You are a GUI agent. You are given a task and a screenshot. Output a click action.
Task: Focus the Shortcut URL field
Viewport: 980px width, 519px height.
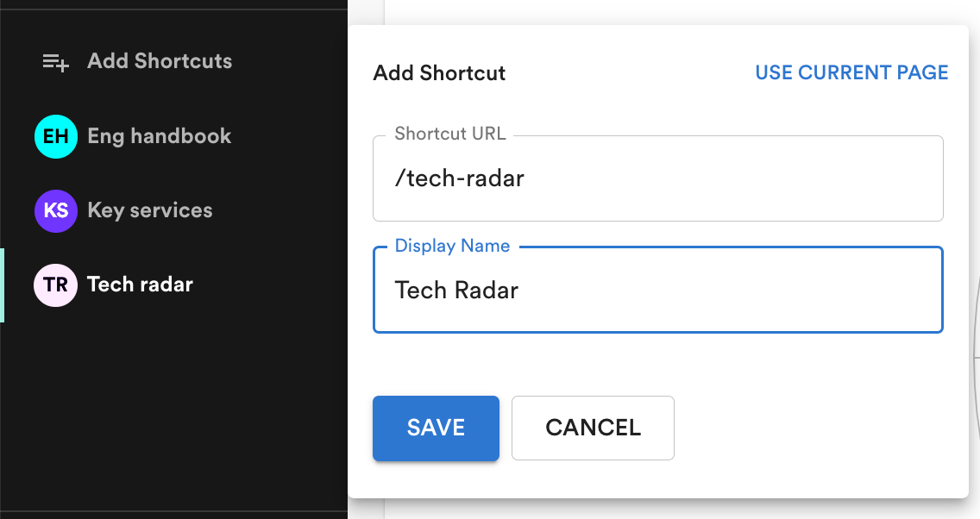tap(657, 178)
